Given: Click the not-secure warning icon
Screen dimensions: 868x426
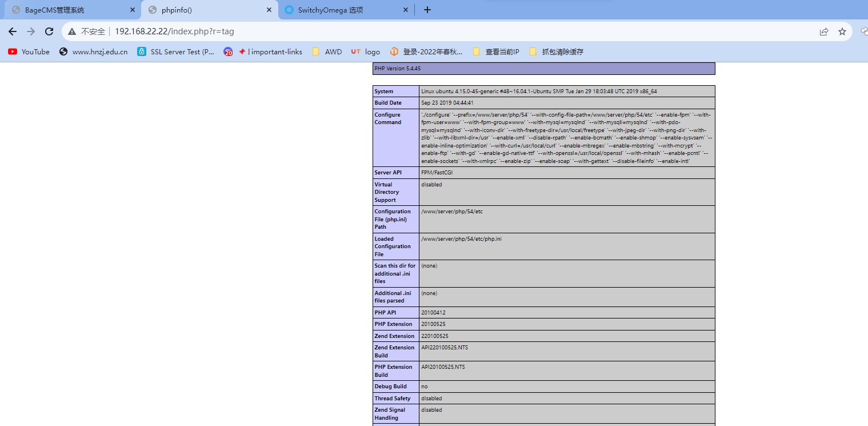Looking at the screenshot, I should 72,32.
